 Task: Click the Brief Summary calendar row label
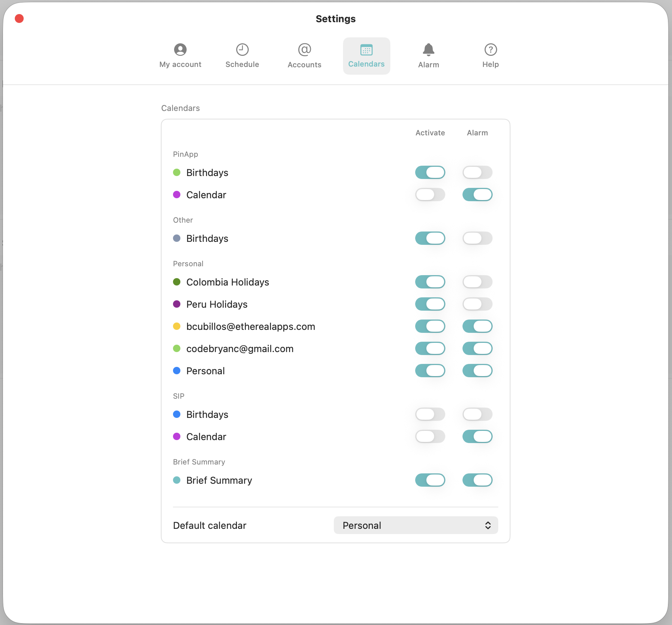(x=219, y=480)
